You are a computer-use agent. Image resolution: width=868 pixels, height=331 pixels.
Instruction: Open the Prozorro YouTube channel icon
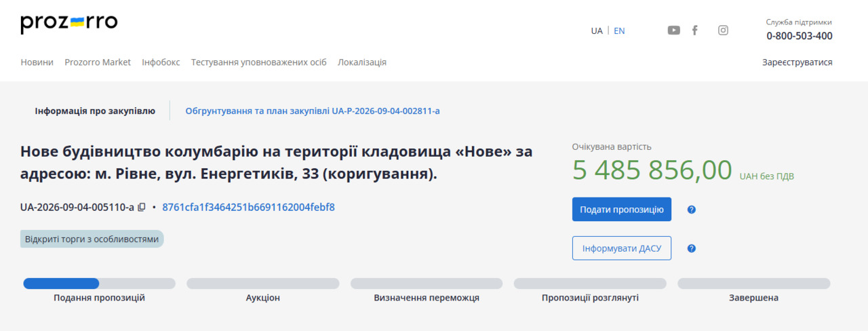(x=673, y=30)
